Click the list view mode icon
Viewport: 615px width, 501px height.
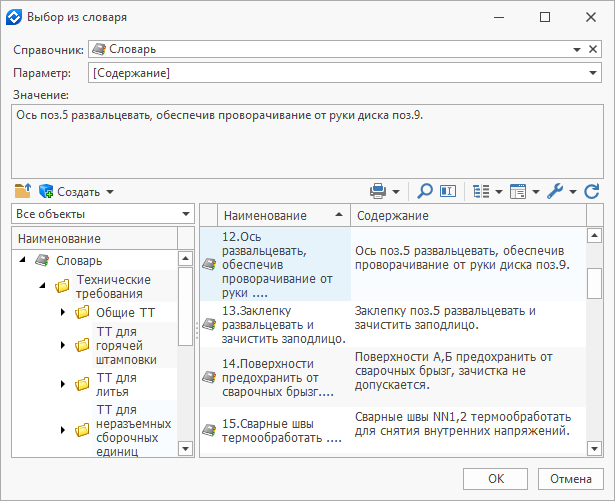(481, 191)
